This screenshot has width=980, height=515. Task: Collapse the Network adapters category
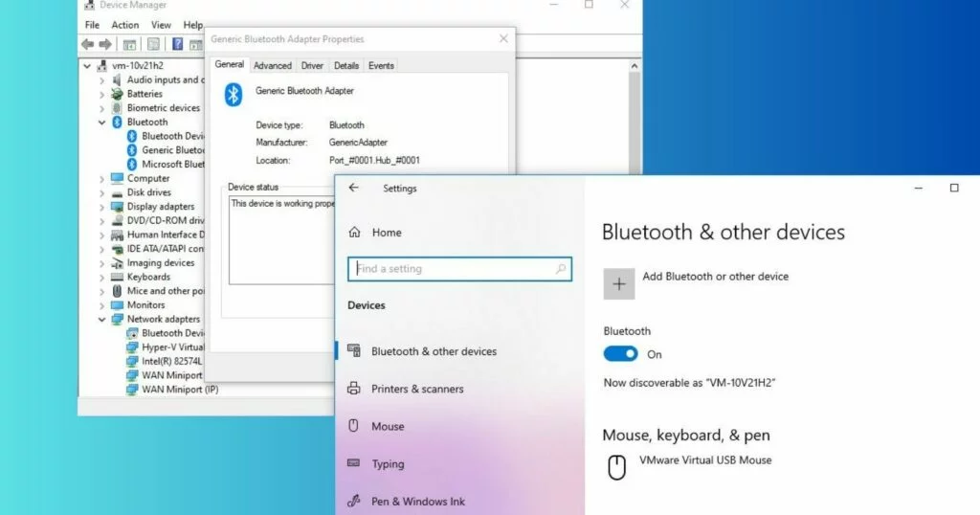coord(102,320)
